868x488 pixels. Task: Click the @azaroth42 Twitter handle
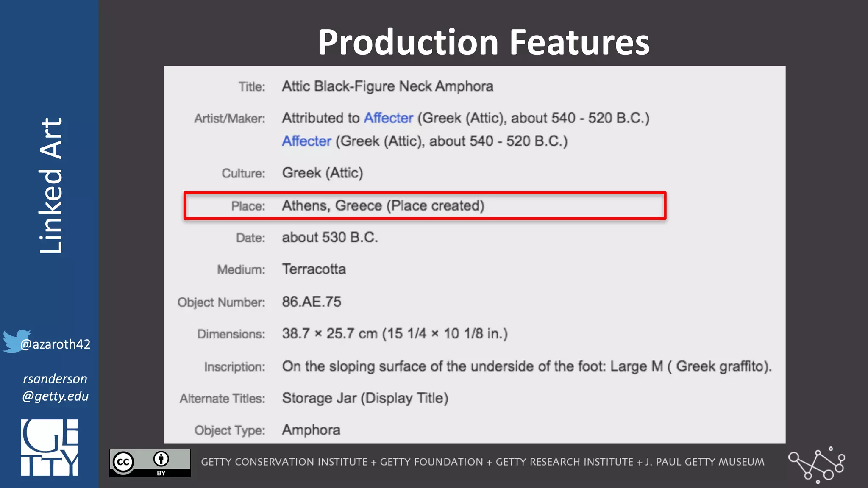(x=56, y=344)
